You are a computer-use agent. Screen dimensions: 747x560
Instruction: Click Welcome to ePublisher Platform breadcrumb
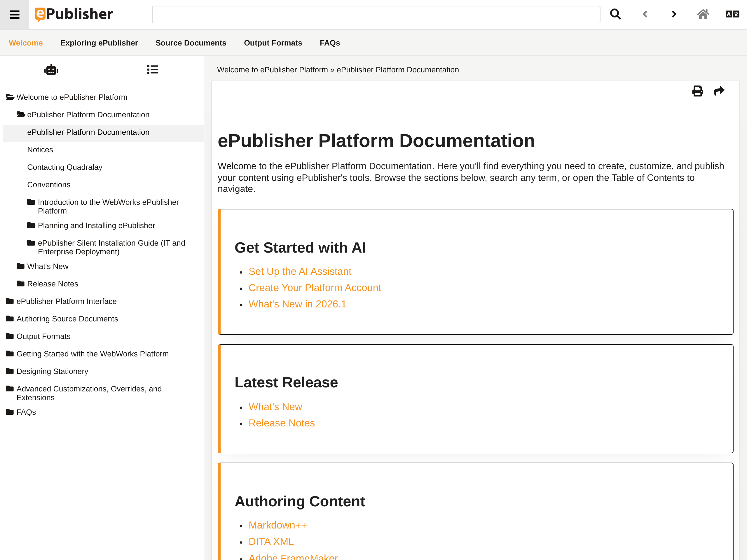point(273,70)
